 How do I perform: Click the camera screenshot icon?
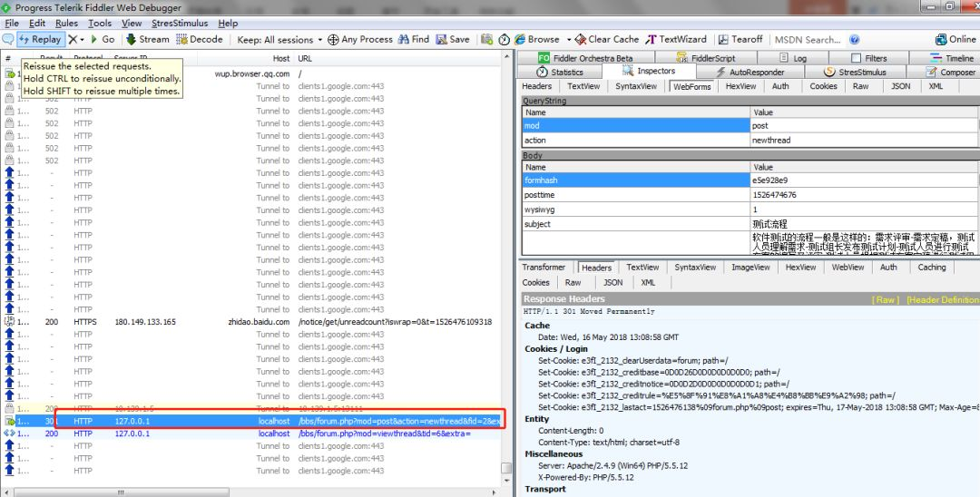(x=487, y=39)
